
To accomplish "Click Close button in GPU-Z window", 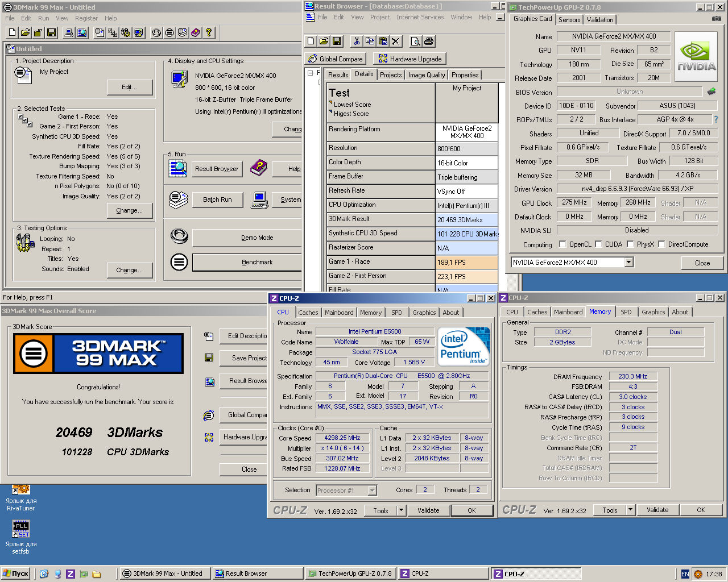I will click(702, 263).
